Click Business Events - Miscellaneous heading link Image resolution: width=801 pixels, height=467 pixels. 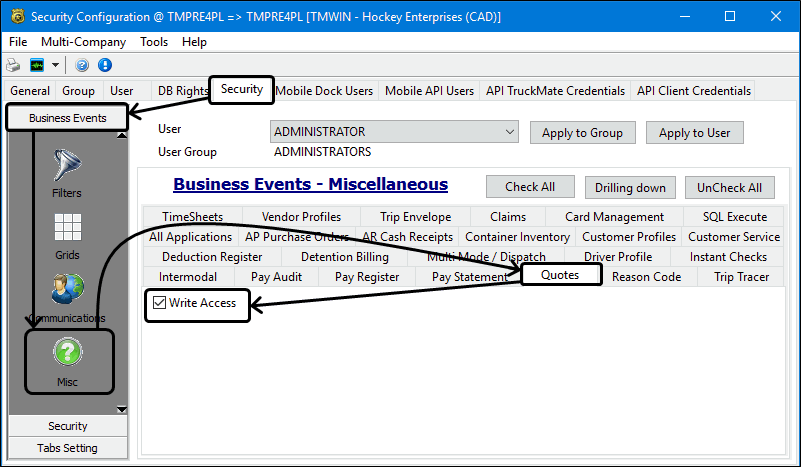point(311,184)
